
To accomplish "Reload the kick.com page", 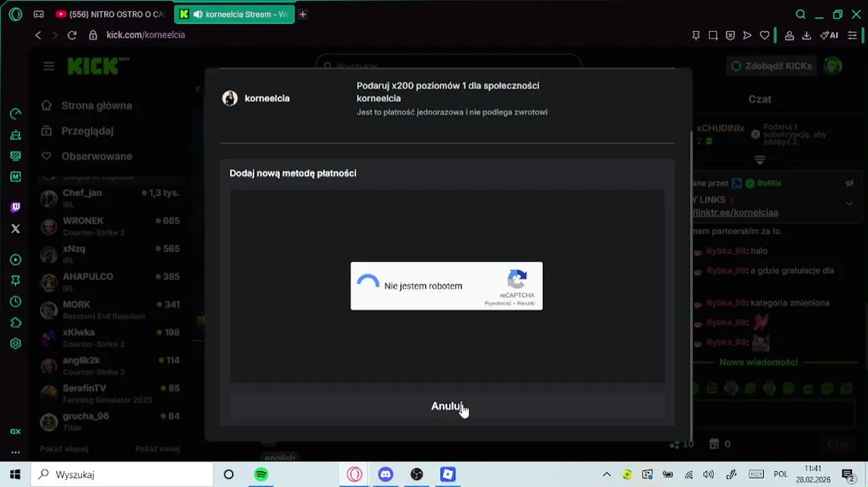I will pyautogui.click(x=72, y=35).
